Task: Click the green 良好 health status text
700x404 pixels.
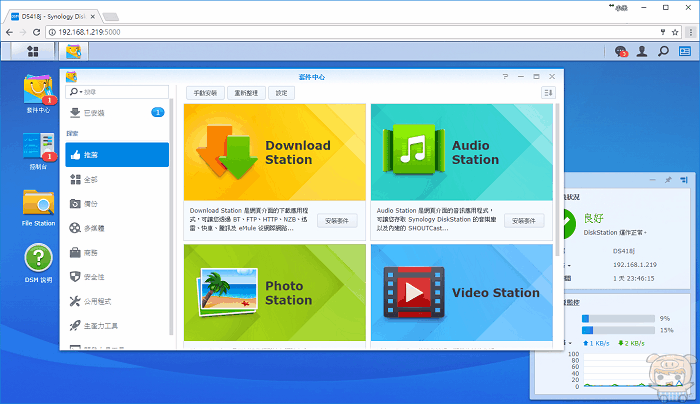Action: click(593, 218)
